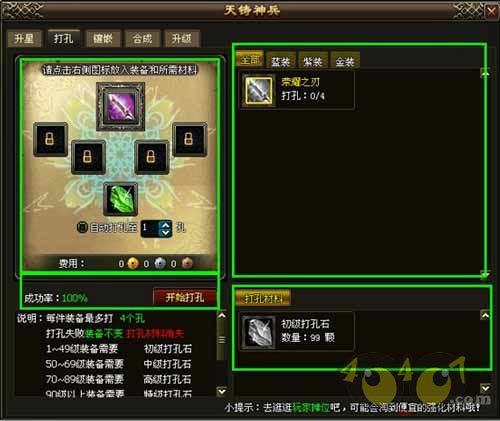
Task: Select the 初级打孔石 stone icon
Action: point(259,332)
